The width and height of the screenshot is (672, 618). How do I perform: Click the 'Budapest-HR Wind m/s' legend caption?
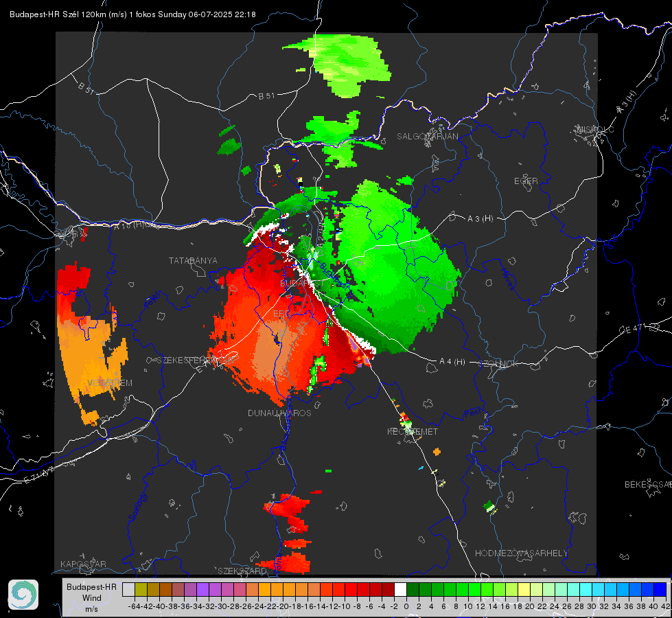tap(92, 598)
